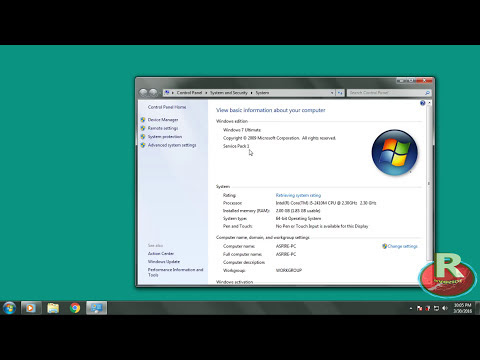Click the Windows 7 Ultimate edition text
The image size is (480, 360).
click(242, 130)
